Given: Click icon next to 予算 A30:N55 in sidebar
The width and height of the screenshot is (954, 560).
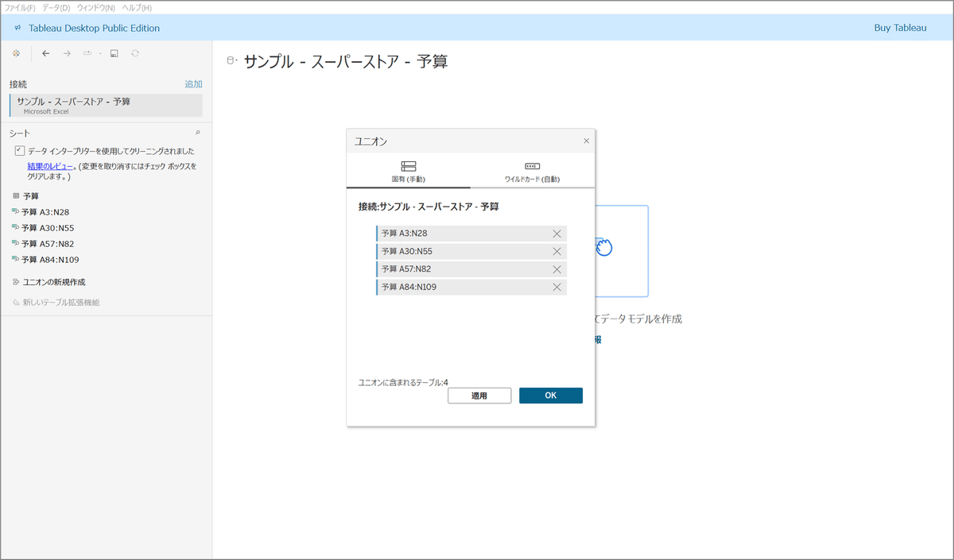Looking at the screenshot, I should [x=16, y=227].
